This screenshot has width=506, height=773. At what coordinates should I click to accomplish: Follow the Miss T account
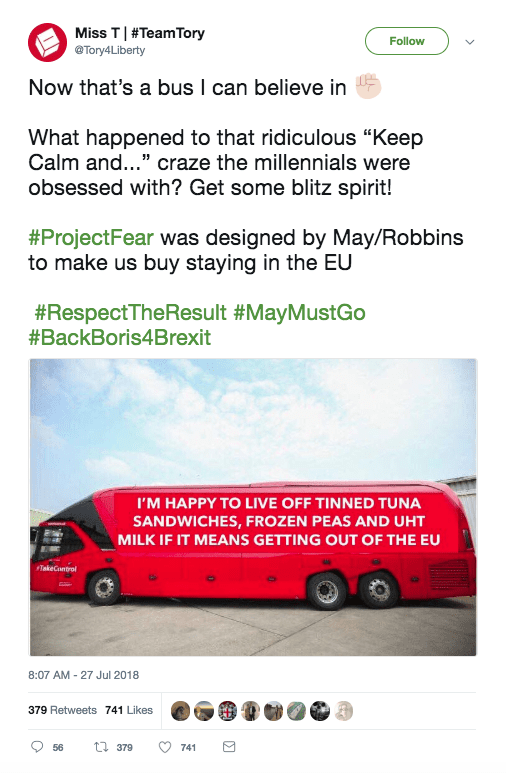click(407, 41)
